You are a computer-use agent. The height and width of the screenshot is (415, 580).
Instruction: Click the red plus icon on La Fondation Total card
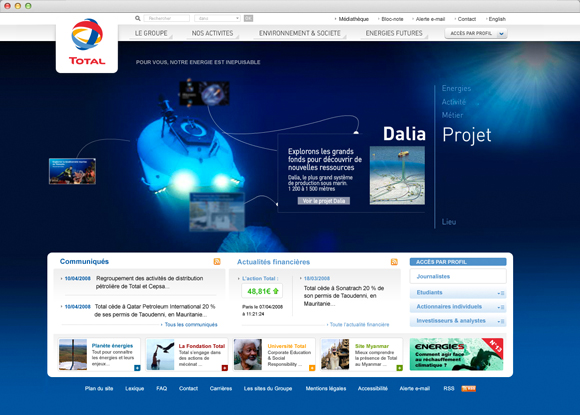(225, 368)
